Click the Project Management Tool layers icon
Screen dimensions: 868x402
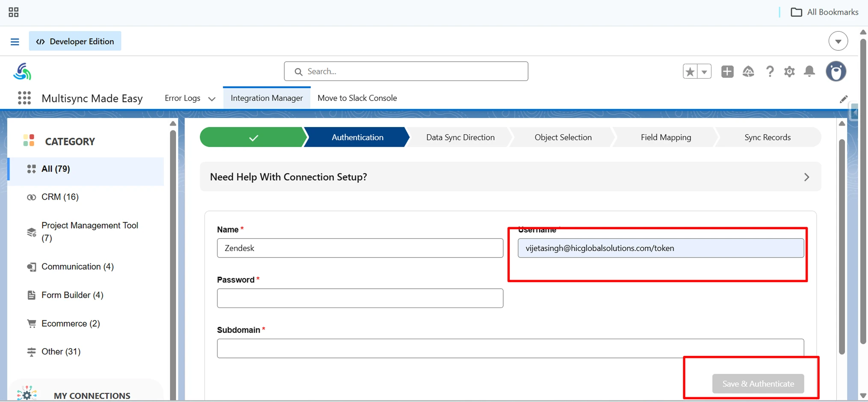[31, 232]
